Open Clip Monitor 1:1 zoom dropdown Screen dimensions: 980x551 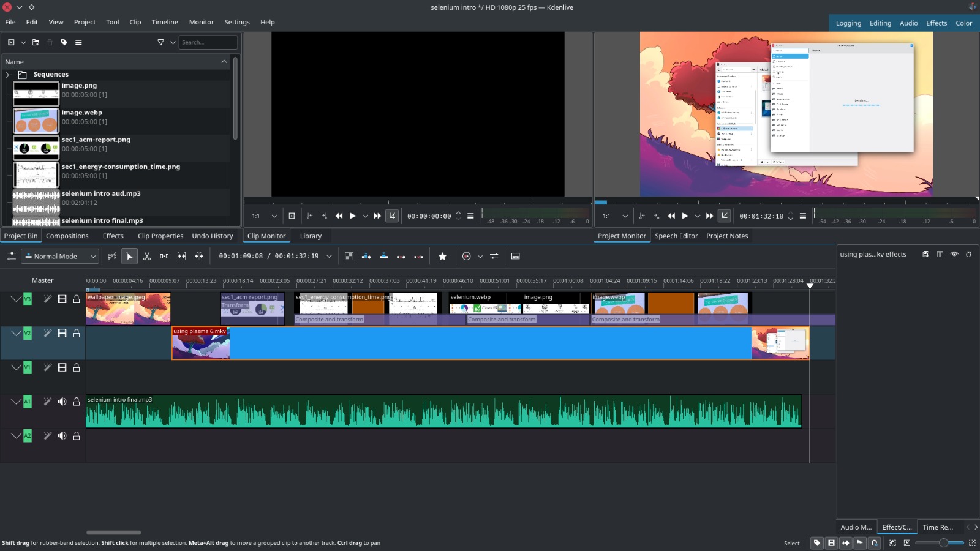(264, 216)
